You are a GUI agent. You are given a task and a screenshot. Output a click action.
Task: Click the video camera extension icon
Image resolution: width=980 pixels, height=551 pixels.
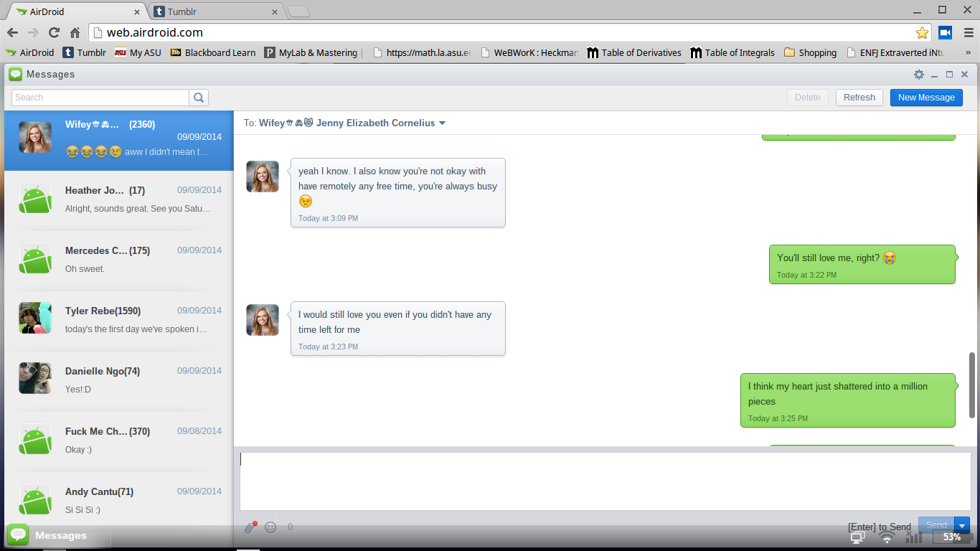click(945, 32)
